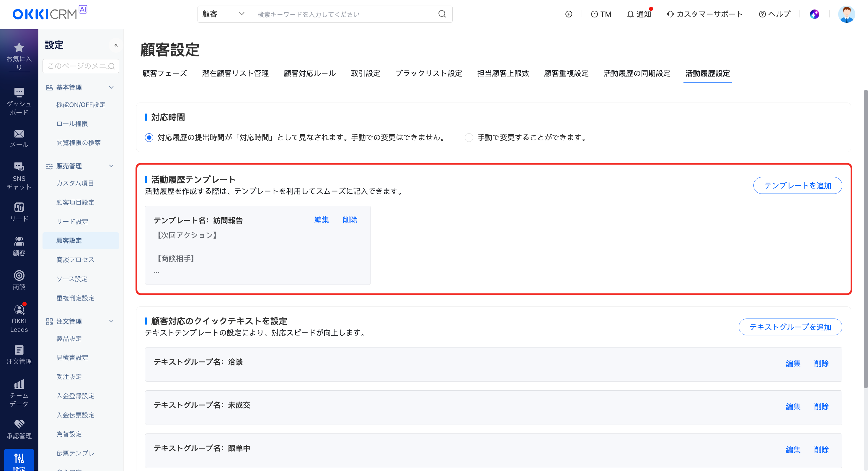Open the リード icon in sidebar
This screenshot has width=868, height=471.
click(19, 207)
